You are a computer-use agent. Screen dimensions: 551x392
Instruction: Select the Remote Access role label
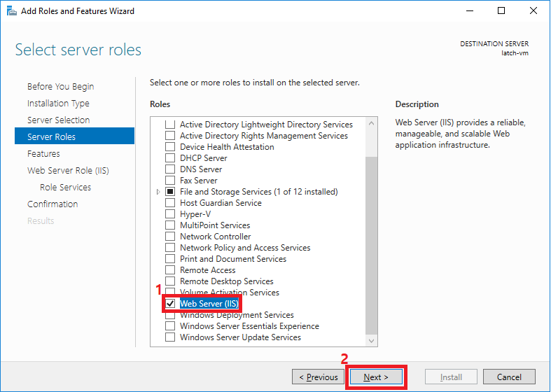(x=208, y=270)
